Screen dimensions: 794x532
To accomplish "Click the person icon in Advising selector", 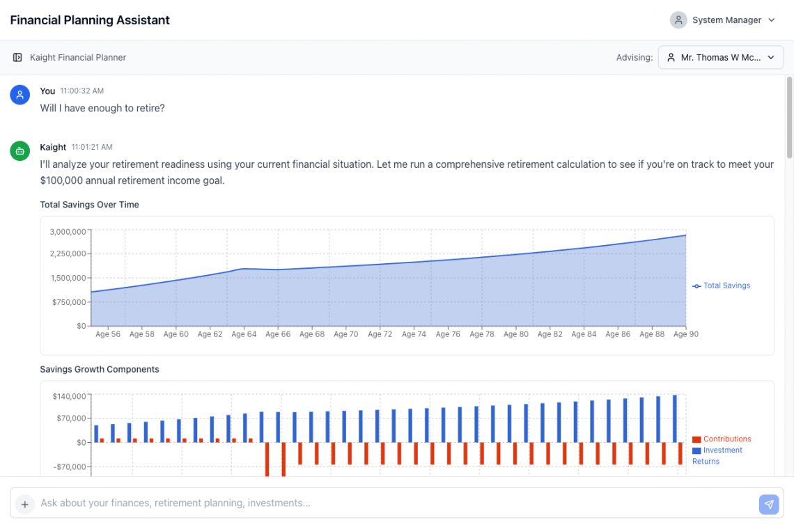I will tap(671, 58).
